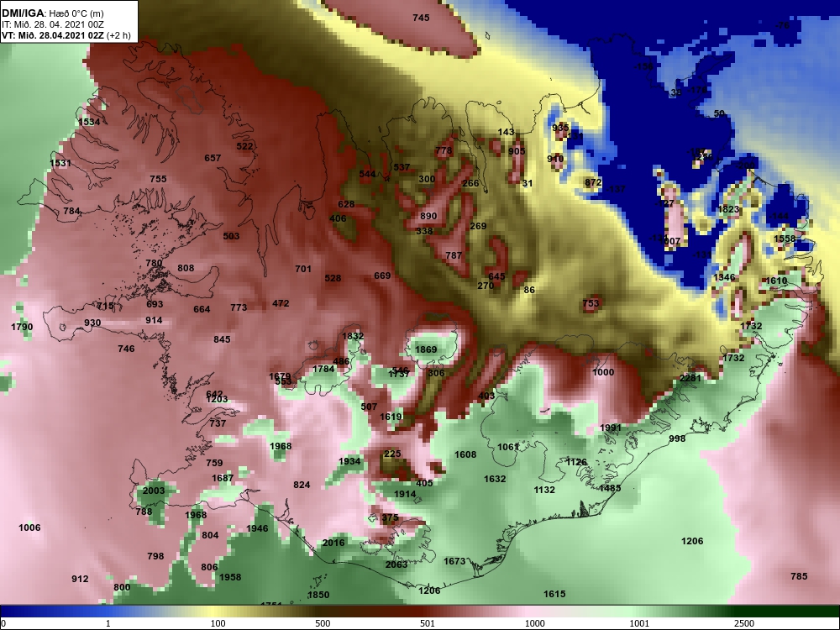
Task: Click the map value 787
Action: pyautogui.click(x=454, y=255)
